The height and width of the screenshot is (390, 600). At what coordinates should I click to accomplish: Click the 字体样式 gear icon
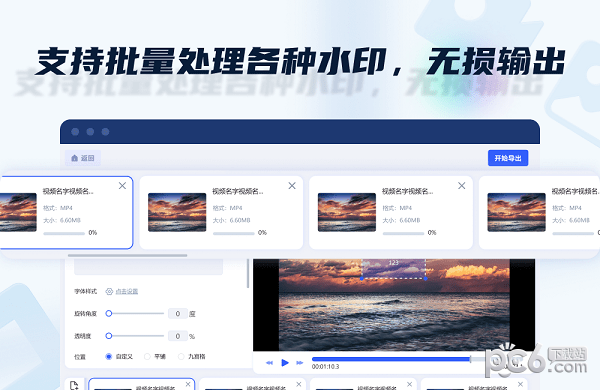tap(109, 292)
